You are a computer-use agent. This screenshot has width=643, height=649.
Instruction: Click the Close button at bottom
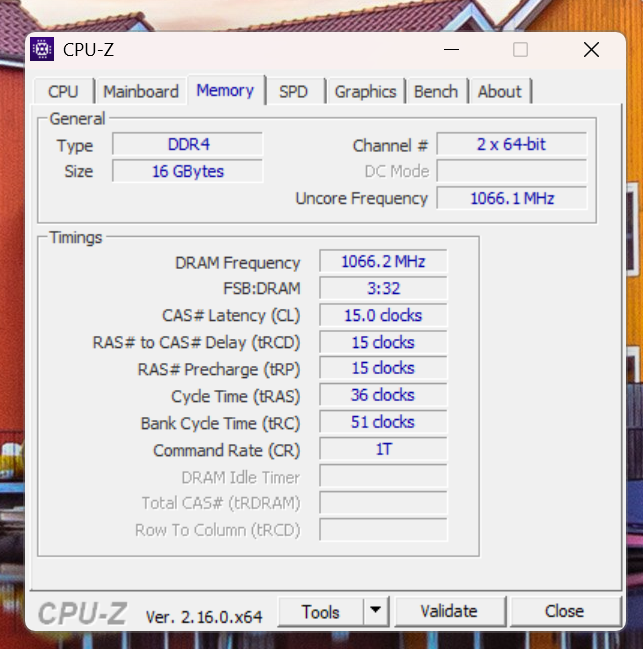click(565, 611)
